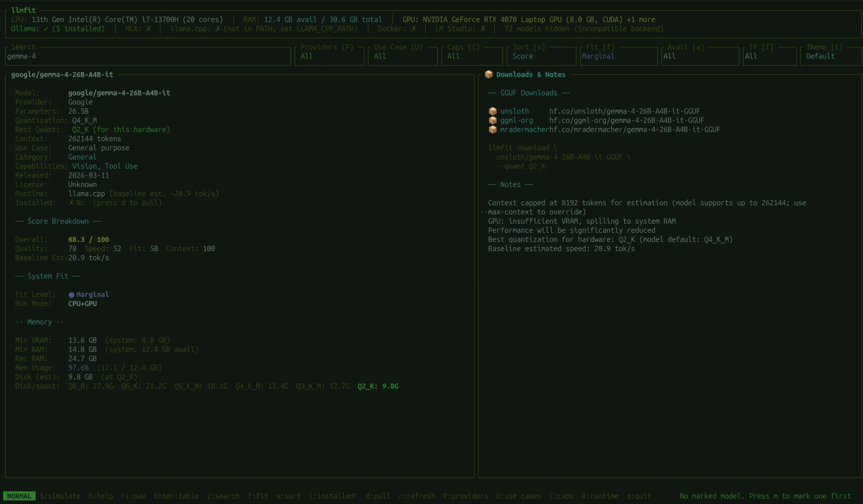Click 'press d to pull' to install model
863x504 pixels.
click(x=128, y=203)
